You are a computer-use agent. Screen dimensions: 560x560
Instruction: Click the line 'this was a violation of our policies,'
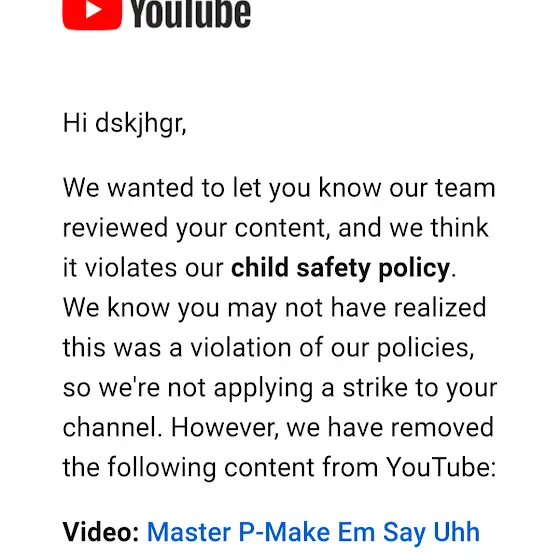pos(269,348)
